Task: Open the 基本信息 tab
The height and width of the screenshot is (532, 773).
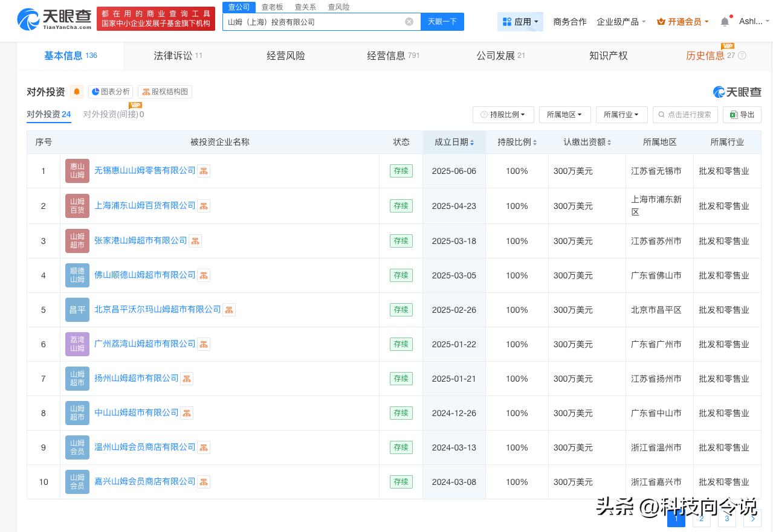Action: click(71, 56)
